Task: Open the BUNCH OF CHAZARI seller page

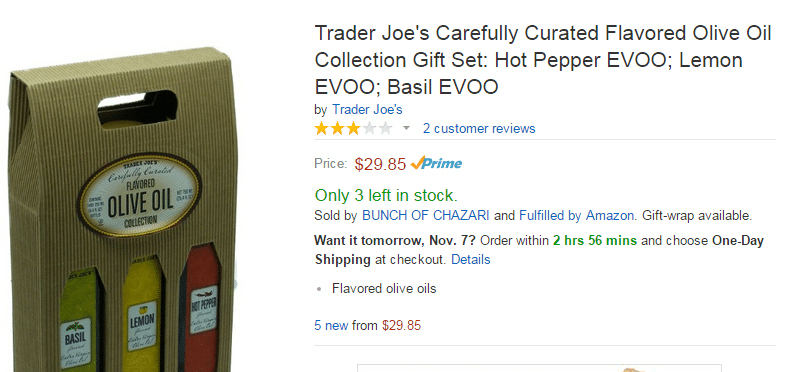Action: 426,215
